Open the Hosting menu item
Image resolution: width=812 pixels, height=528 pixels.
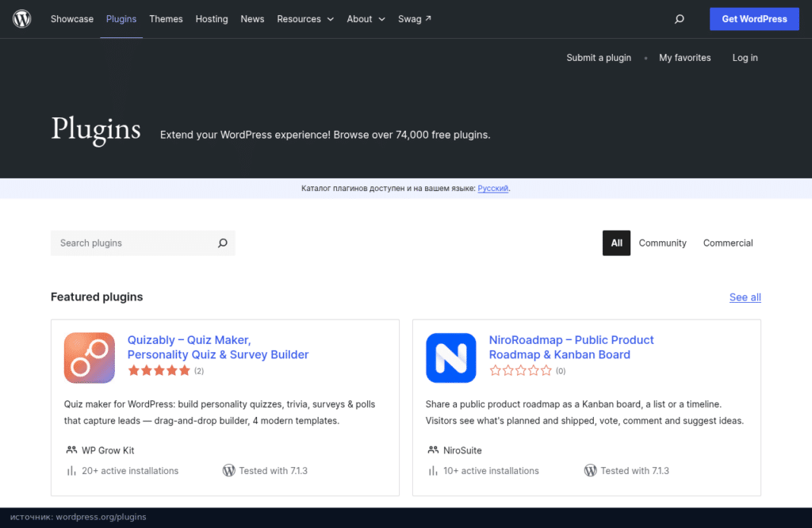(212, 19)
